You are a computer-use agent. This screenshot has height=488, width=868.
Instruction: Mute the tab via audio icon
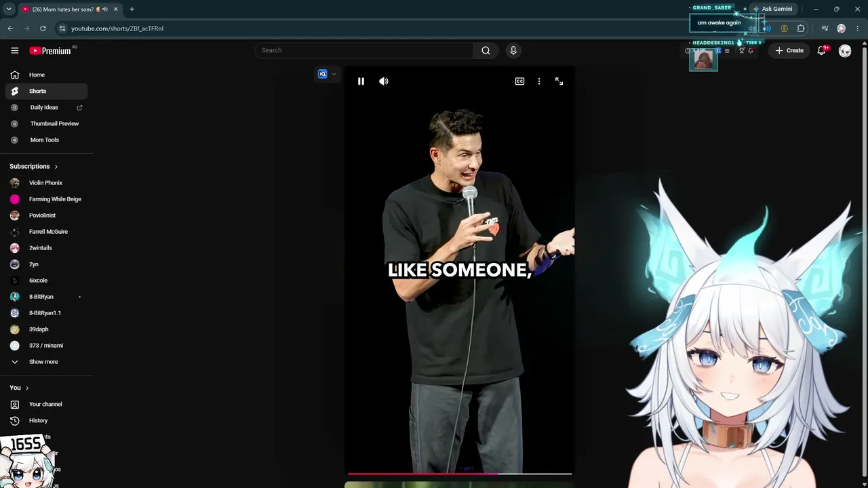point(105,9)
